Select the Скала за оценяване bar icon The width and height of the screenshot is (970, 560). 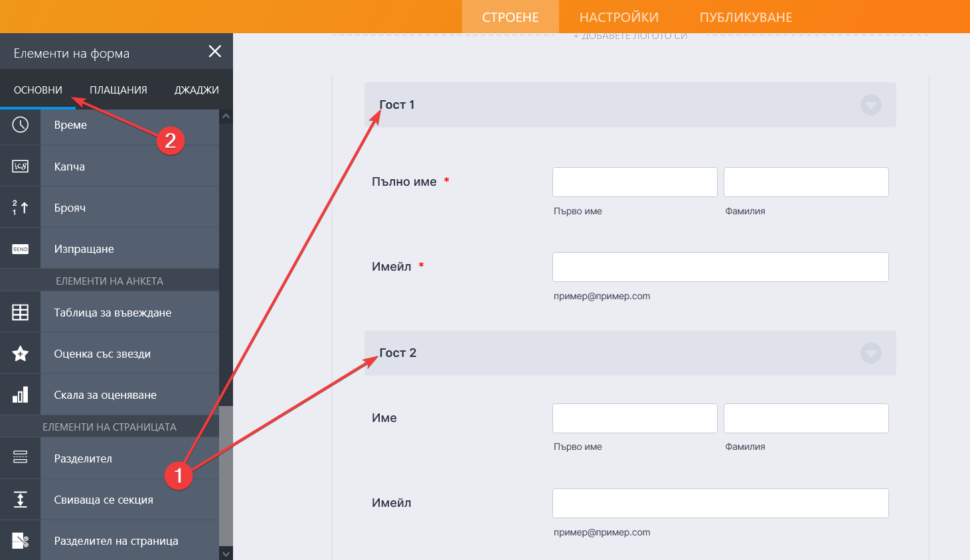coord(20,395)
